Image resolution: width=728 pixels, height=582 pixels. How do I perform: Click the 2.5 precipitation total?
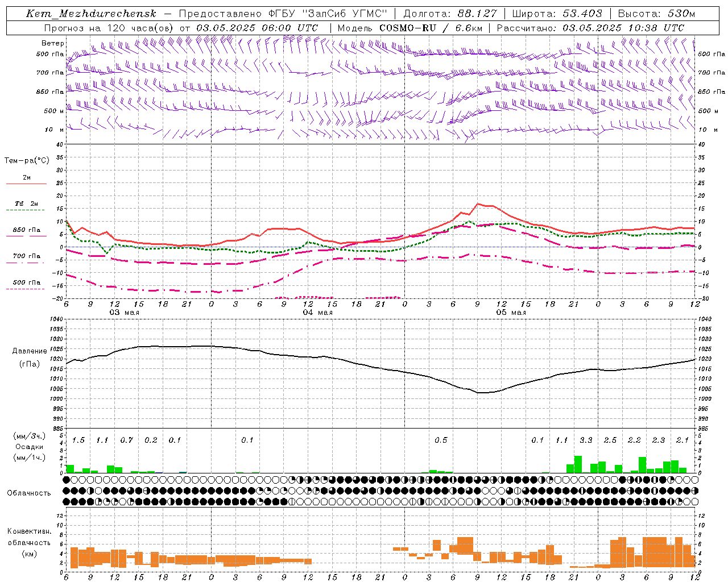pos(610,440)
